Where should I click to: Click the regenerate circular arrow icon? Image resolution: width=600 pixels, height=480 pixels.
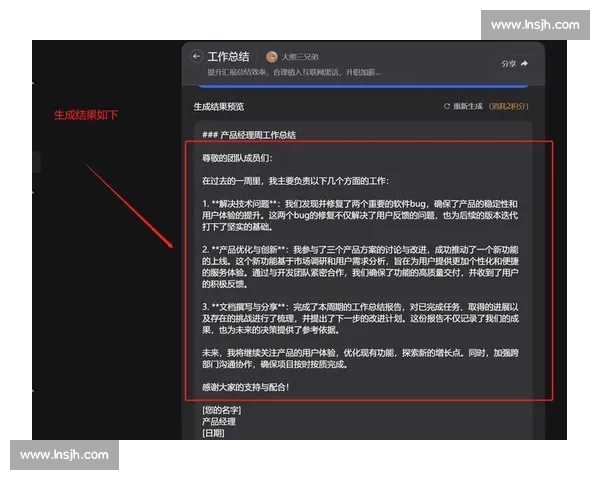(447, 106)
